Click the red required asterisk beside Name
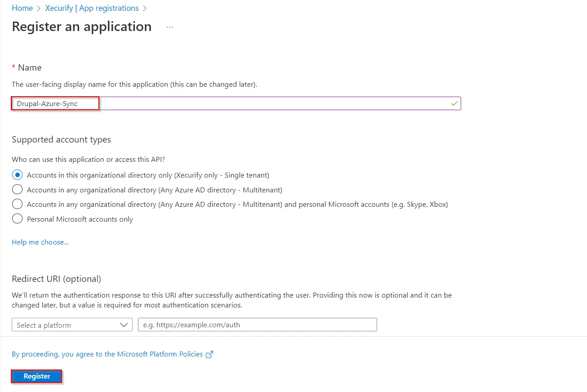Viewport: 587px width, 392px height. coord(13,67)
